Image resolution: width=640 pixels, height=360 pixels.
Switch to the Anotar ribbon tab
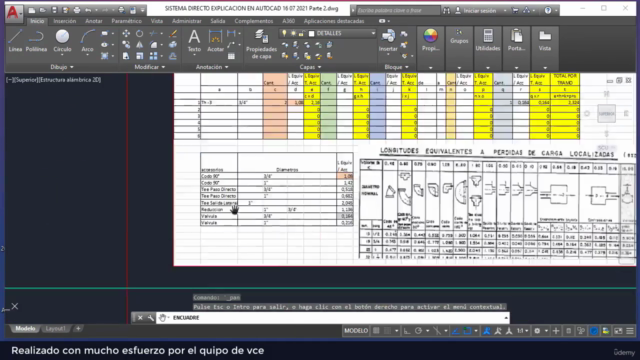pyautogui.click(x=94, y=21)
